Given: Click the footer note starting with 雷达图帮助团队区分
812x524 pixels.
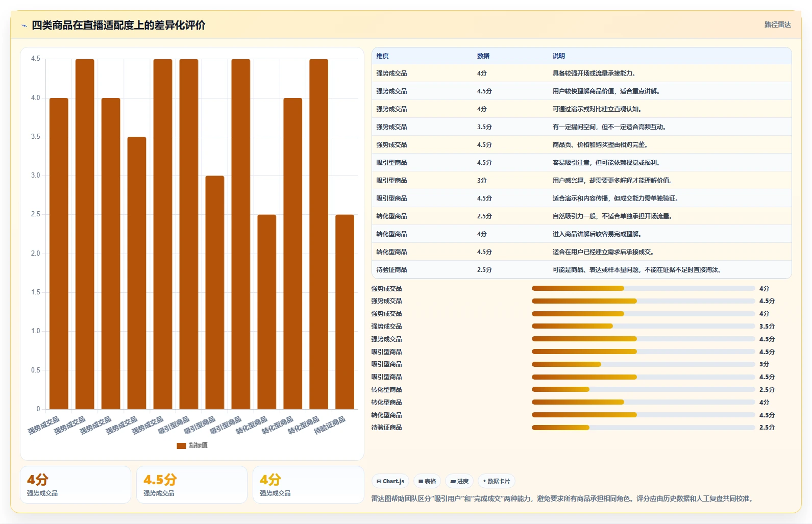Looking at the screenshot, I should [563, 498].
